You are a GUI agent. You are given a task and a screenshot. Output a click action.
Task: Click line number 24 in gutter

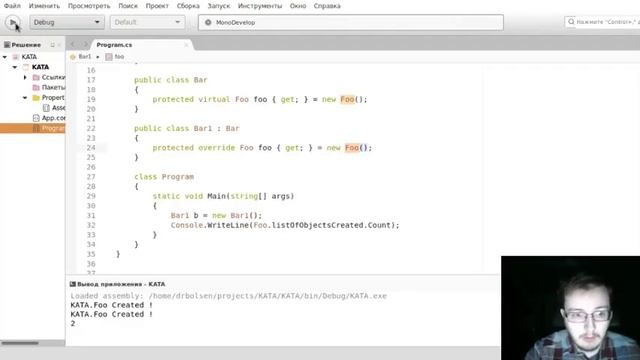pyautogui.click(x=91, y=148)
